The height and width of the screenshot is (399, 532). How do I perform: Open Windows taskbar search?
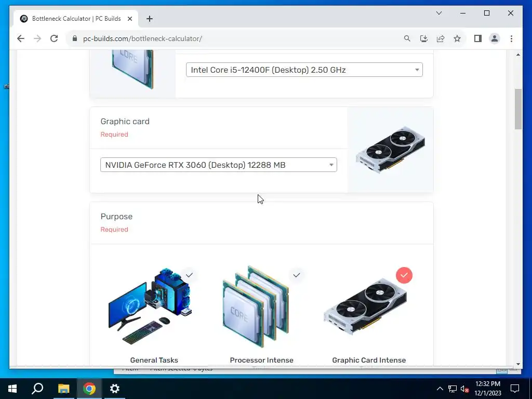point(37,389)
